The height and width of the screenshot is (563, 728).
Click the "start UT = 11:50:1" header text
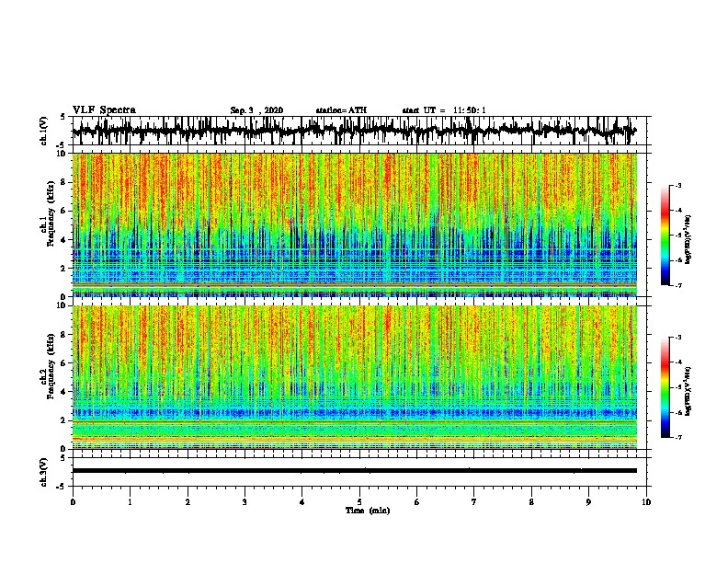tap(444, 110)
